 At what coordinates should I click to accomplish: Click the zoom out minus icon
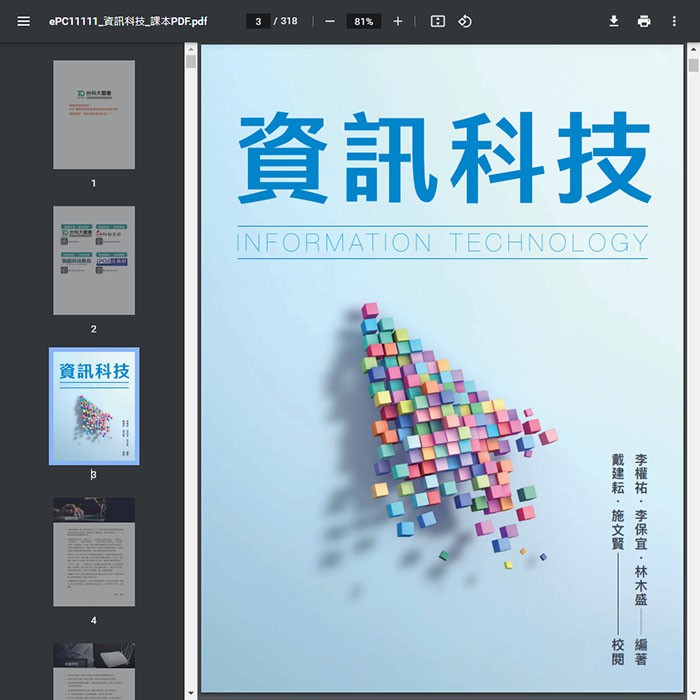pos(330,21)
